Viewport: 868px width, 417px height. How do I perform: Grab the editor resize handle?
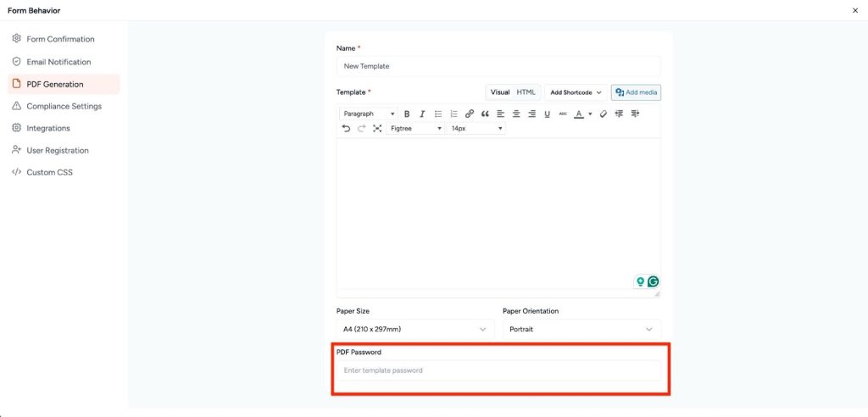[657, 294]
